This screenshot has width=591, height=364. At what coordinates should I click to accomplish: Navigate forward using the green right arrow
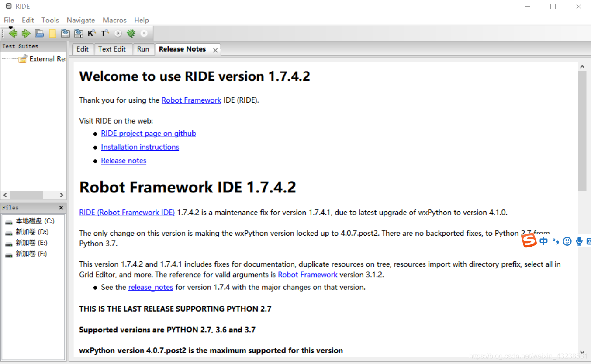(x=26, y=33)
